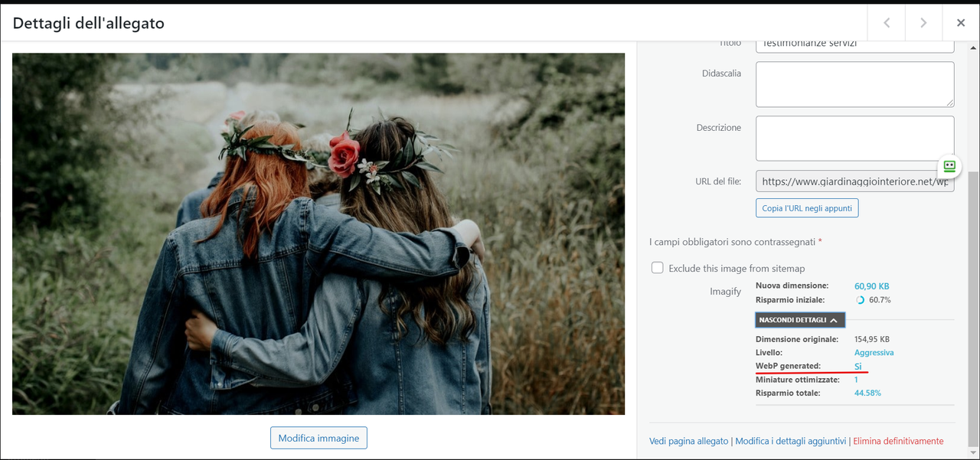The image size is (980, 460).
Task: Collapse the Nascondi Dettagli section
Action: 800,320
